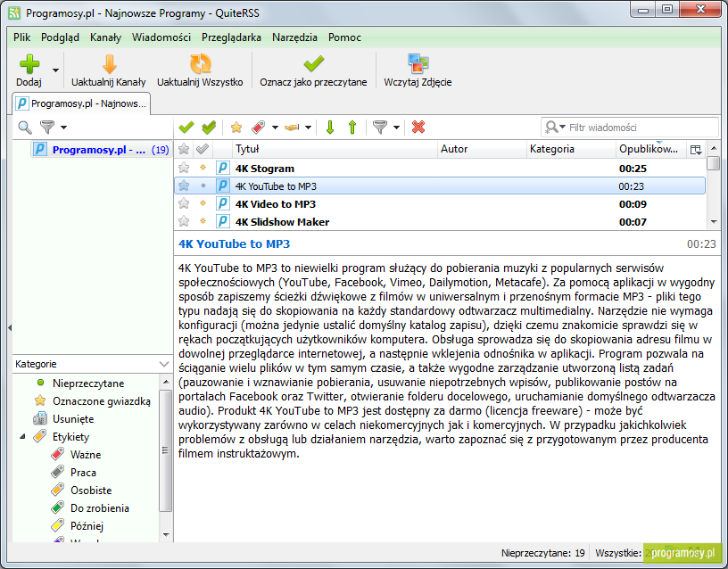This screenshot has width=728, height=569.
Task: Open the Usunięte category
Action: click(63, 419)
